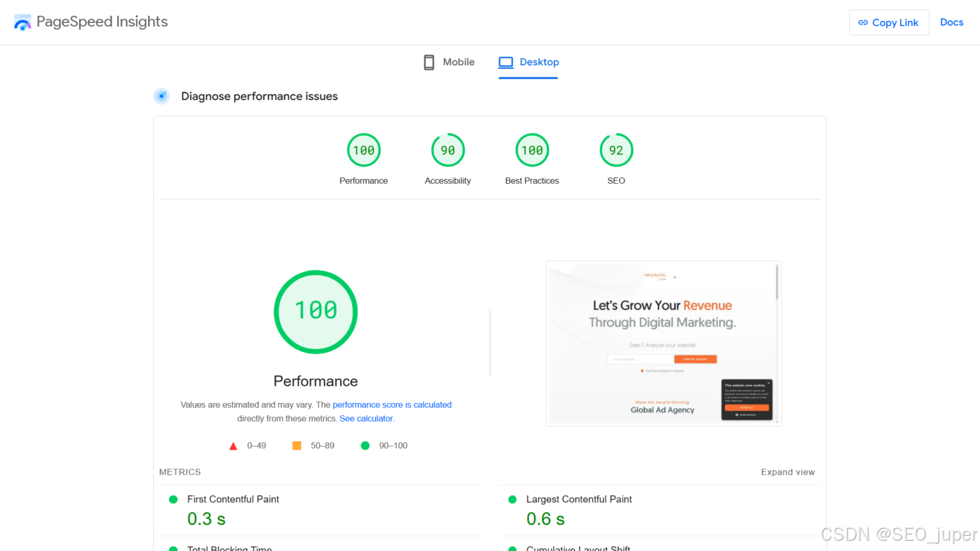Click the desktop monitor icon
This screenshot has width=980, height=551.
coord(506,62)
